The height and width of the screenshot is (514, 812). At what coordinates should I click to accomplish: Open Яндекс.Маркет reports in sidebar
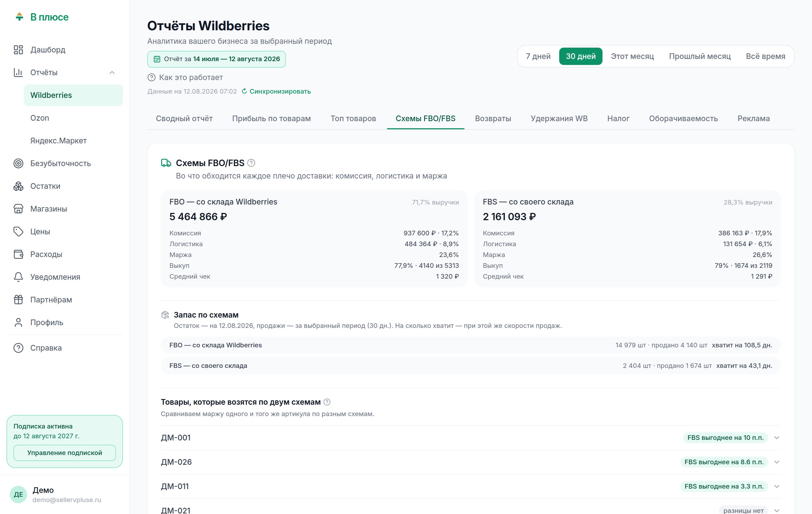tap(73, 141)
